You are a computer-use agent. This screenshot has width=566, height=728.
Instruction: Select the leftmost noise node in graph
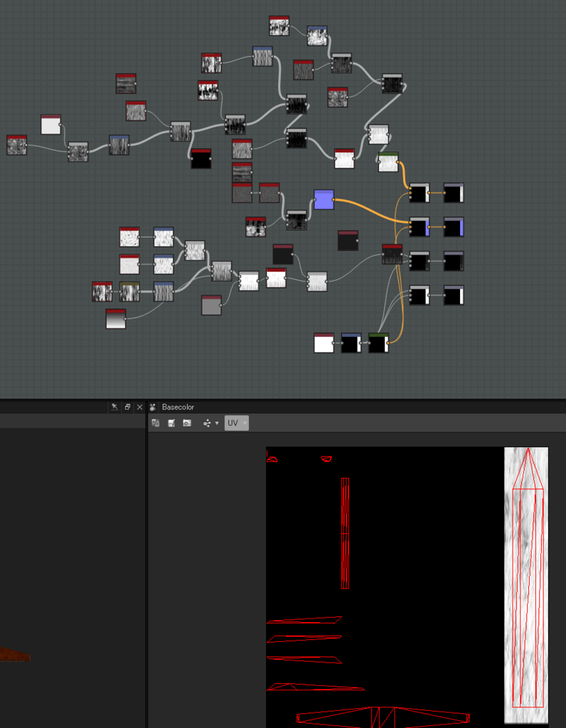(x=17, y=145)
